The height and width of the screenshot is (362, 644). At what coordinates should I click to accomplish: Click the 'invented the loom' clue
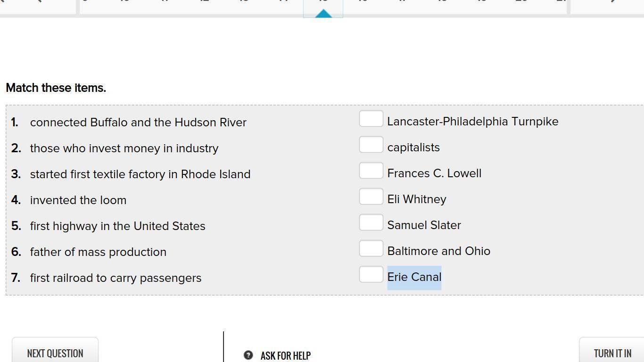point(78,200)
